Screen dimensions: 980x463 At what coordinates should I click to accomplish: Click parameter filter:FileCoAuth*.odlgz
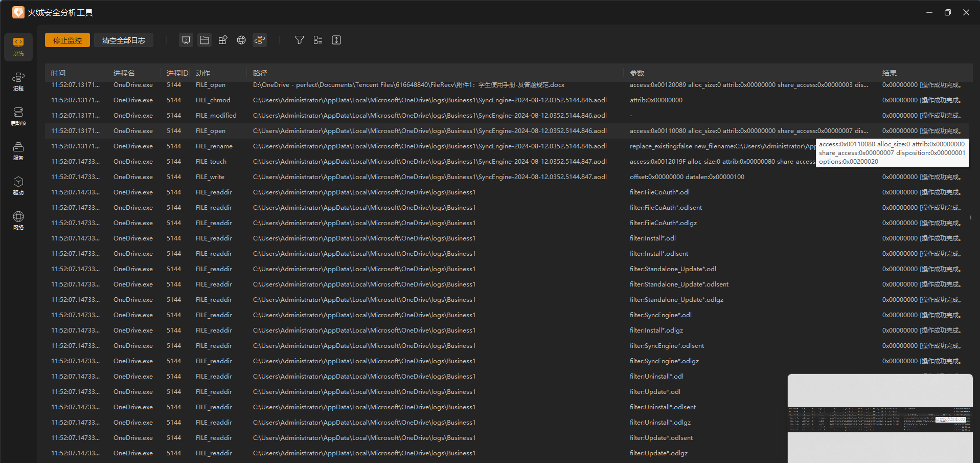click(663, 223)
